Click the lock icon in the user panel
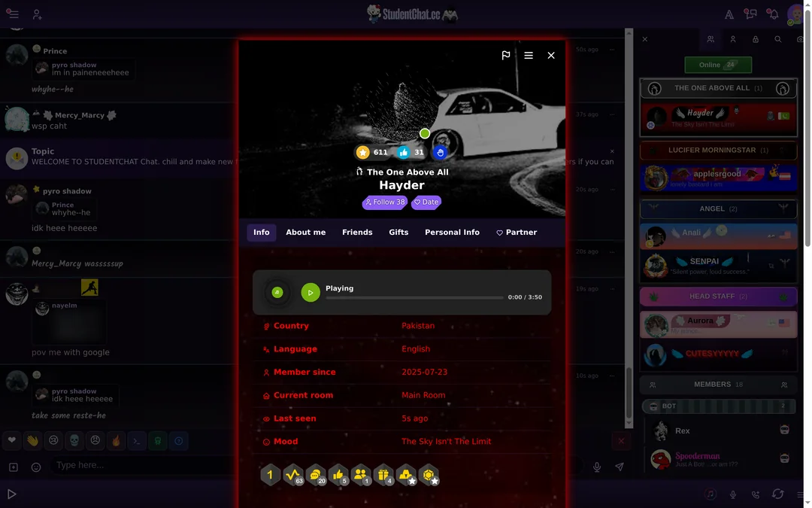Image resolution: width=812 pixels, height=508 pixels. pos(756,39)
